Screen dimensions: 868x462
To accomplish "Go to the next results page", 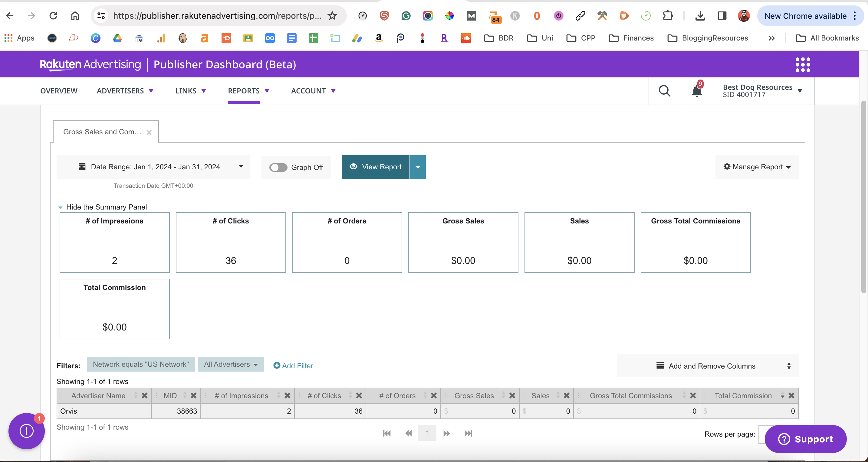I will pos(446,433).
